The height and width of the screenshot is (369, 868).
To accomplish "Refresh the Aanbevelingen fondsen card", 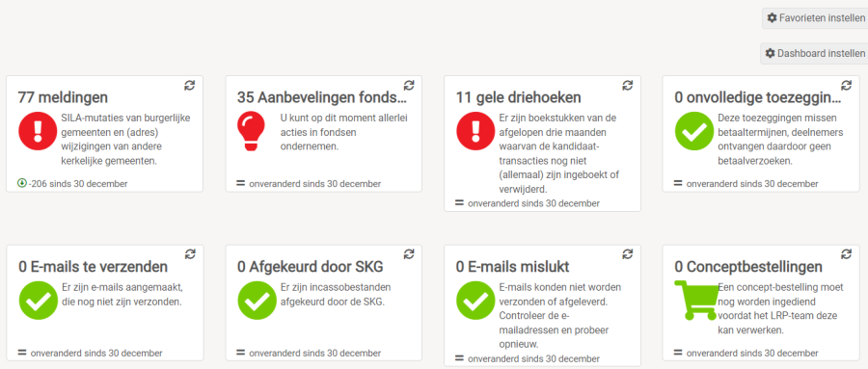I will 409,85.
